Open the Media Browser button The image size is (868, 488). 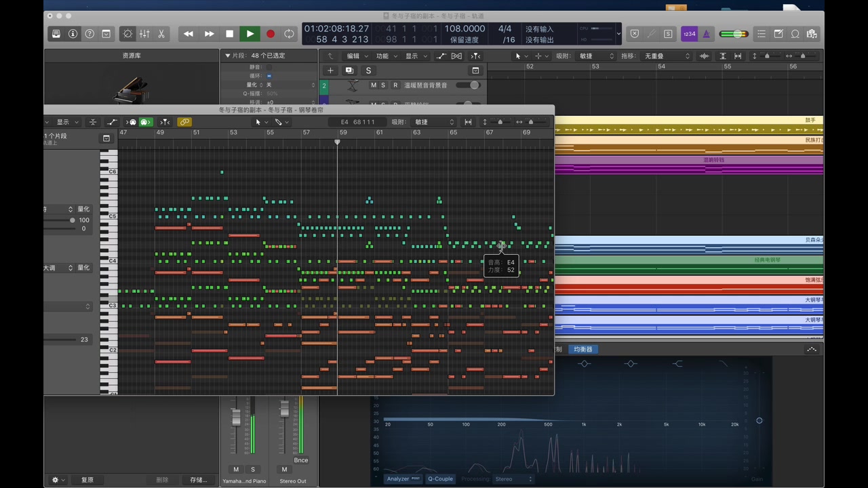pos(812,34)
